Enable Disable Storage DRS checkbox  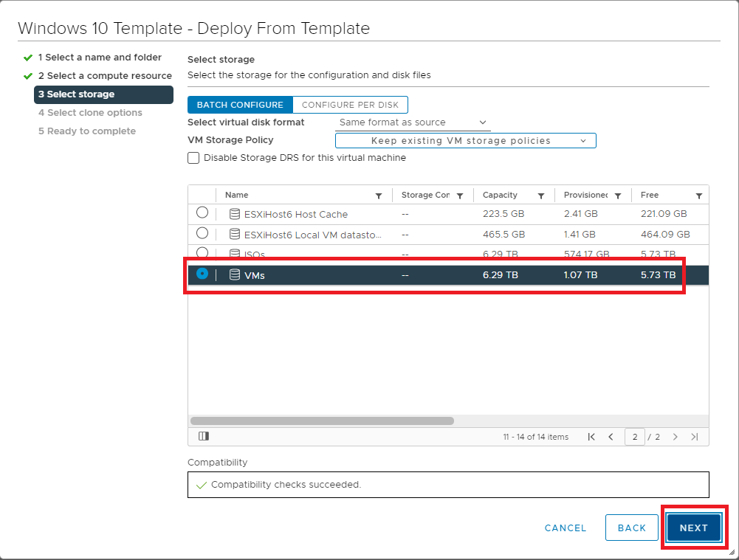[x=193, y=158]
